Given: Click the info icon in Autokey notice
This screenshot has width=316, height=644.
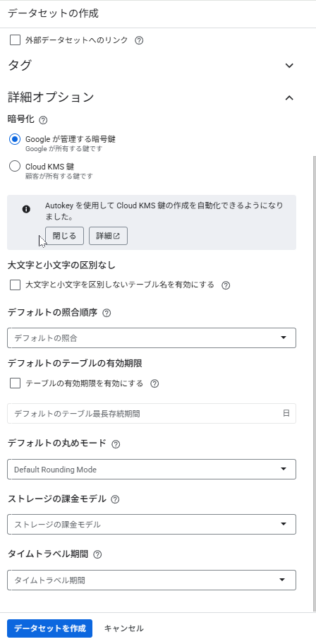Looking at the screenshot, I should [x=26, y=210].
